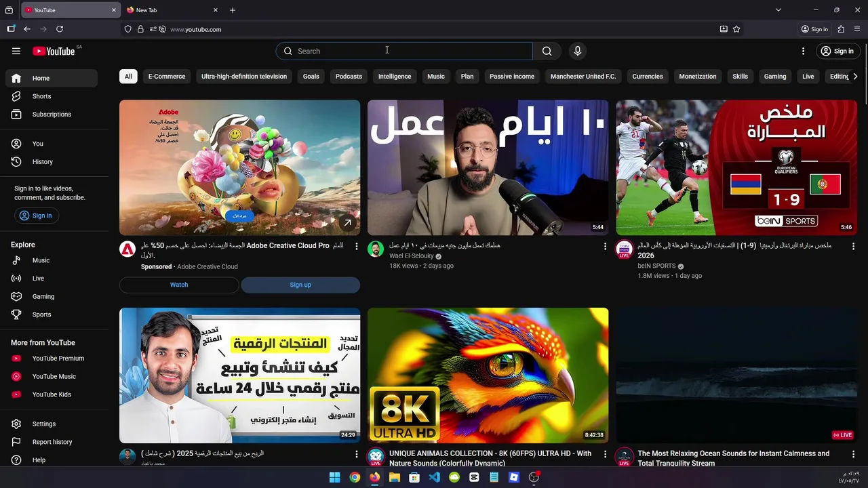Image resolution: width=868 pixels, height=488 pixels.
Task: Select the Music filter chip
Action: (436, 77)
